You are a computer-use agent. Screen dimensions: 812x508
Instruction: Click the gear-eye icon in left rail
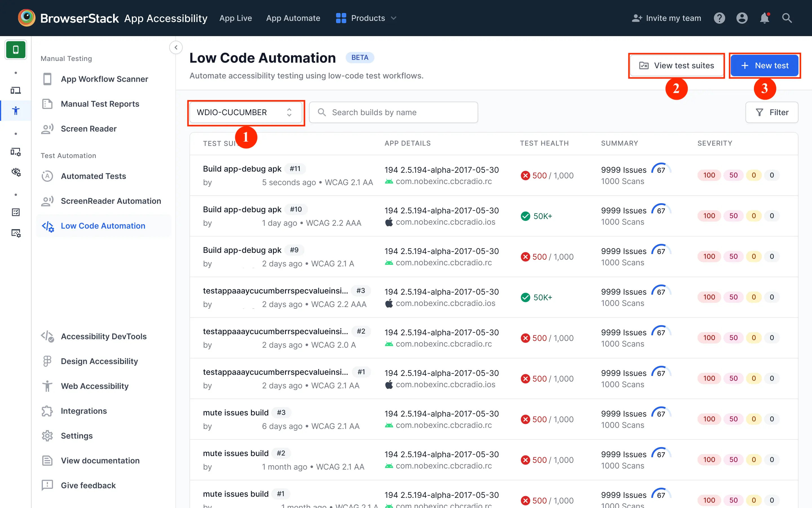tap(16, 172)
